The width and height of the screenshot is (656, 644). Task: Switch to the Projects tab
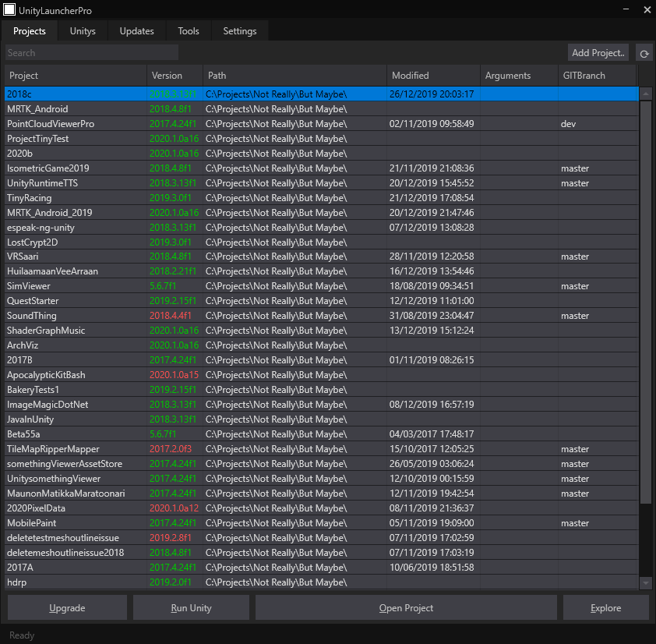tap(30, 31)
